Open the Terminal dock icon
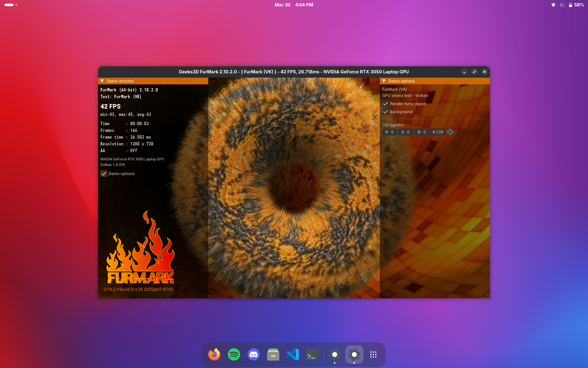This screenshot has width=588, height=368. pos(312,355)
